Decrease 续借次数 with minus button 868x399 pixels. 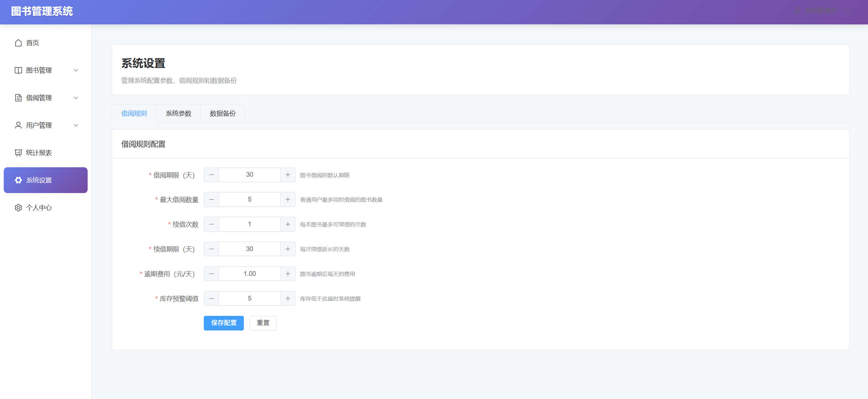pos(212,224)
